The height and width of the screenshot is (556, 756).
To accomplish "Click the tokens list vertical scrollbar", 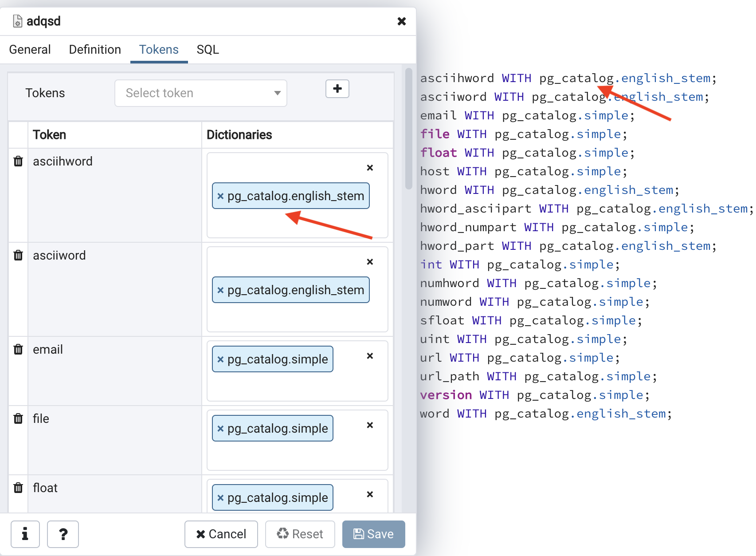I will [x=408, y=129].
